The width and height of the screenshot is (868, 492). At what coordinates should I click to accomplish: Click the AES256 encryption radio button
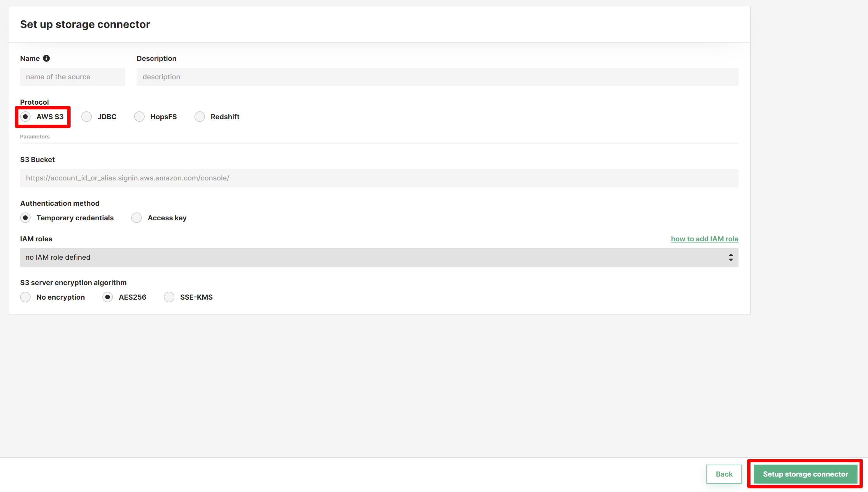(x=108, y=297)
